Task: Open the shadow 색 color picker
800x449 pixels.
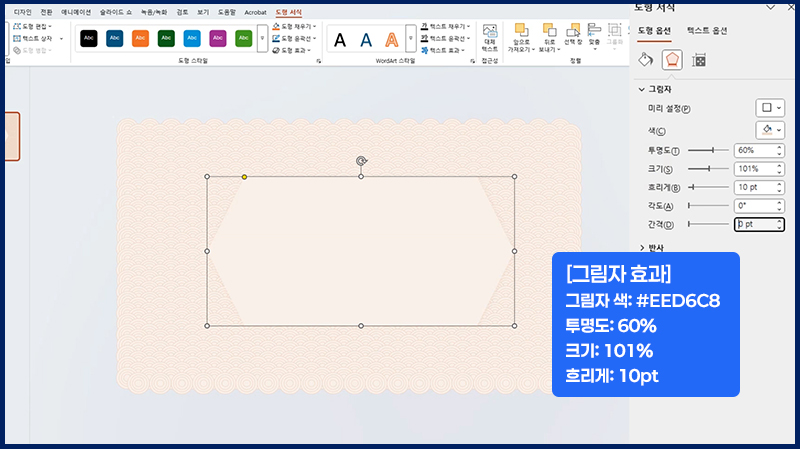Action: coord(770,130)
